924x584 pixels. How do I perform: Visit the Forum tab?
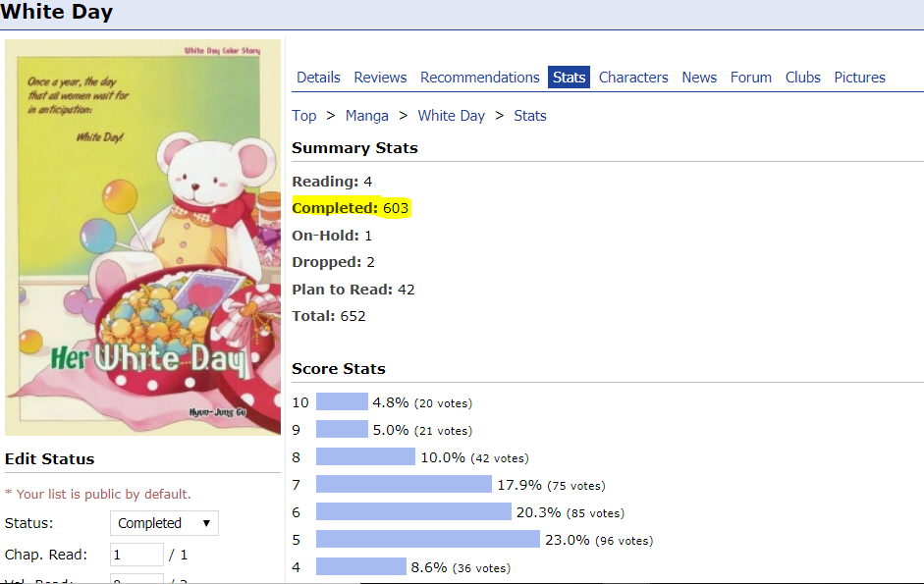click(751, 78)
